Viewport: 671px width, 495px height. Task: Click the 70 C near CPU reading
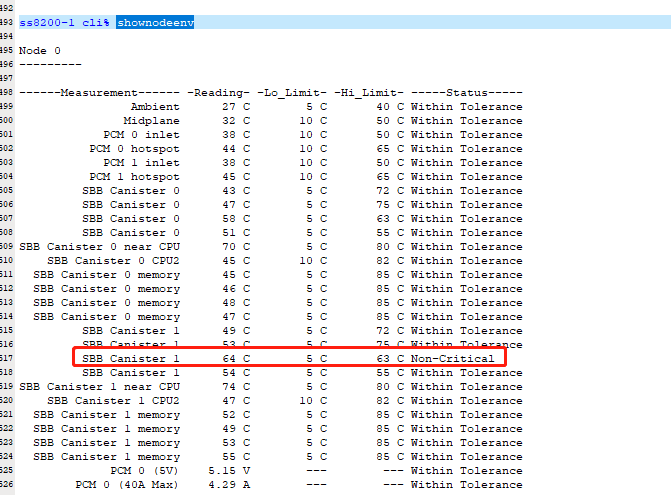pyautogui.click(x=236, y=247)
